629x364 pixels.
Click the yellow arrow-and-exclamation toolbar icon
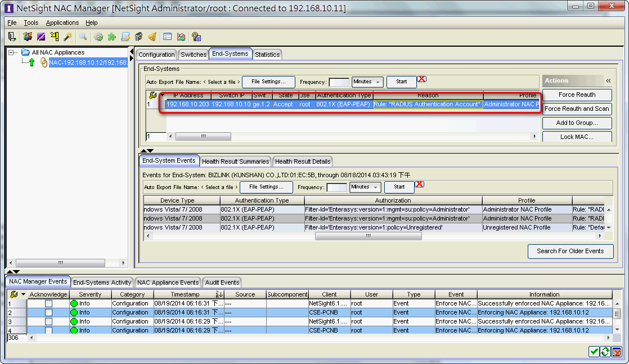coord(55,37)
